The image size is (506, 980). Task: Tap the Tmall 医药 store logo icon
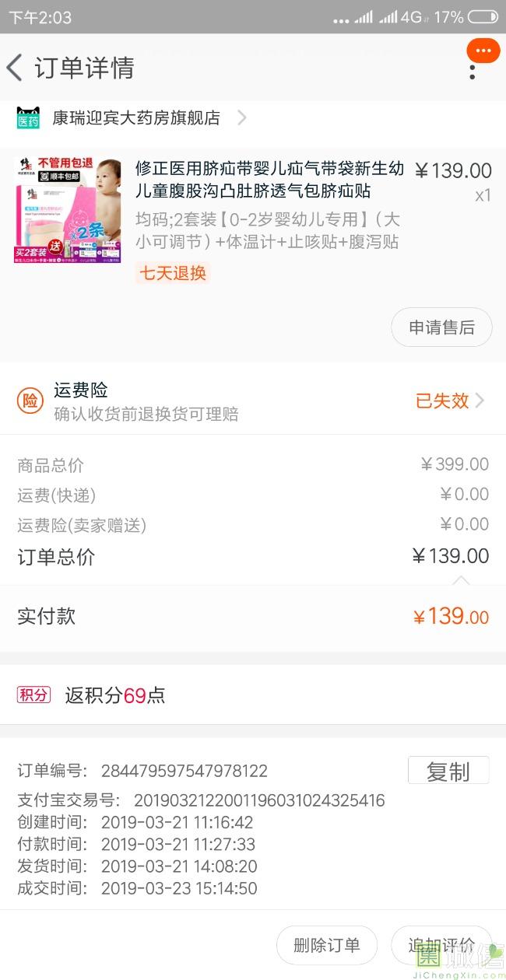tap(28, 118)
